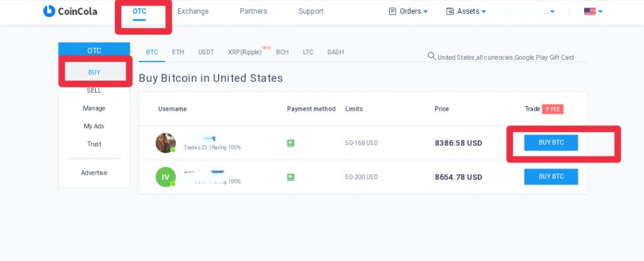Open Advertise in the sidebar

[94, 173]
